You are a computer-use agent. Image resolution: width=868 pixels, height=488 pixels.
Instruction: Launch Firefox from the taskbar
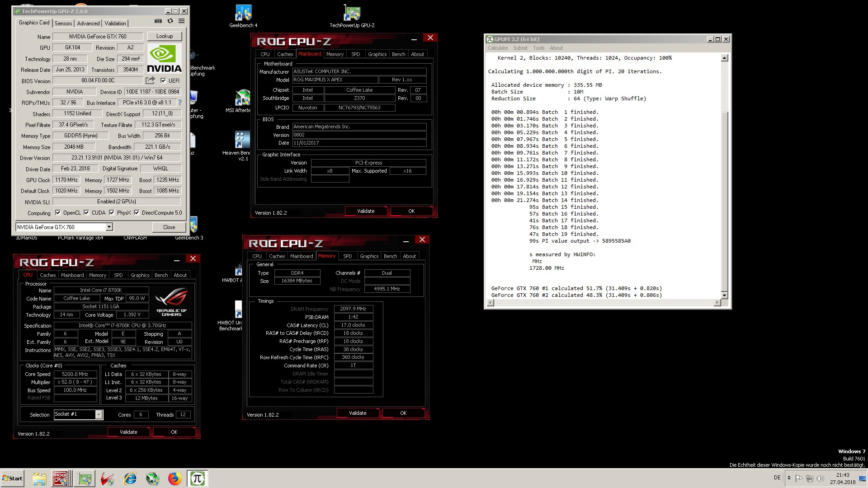click(175, 479)
